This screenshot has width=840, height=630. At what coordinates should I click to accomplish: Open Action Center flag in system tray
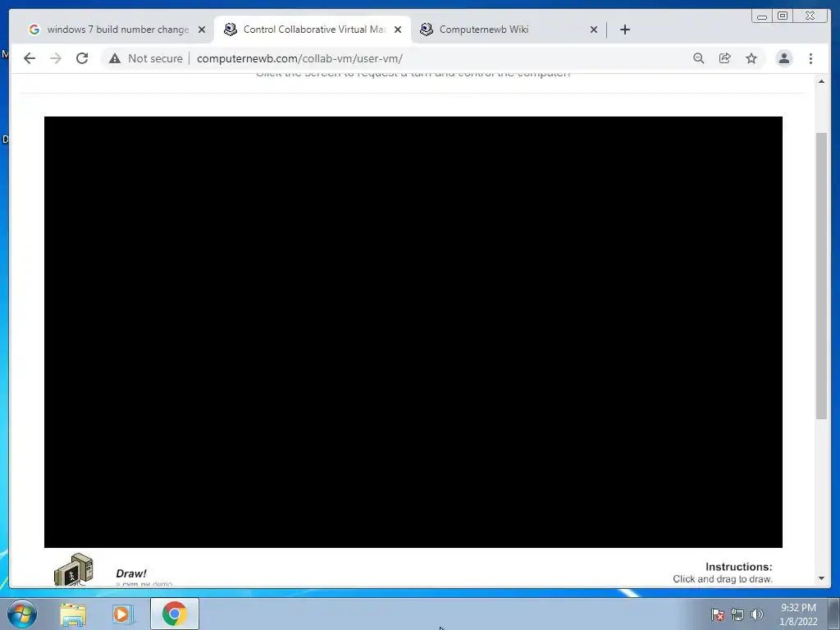coord(718,614)
